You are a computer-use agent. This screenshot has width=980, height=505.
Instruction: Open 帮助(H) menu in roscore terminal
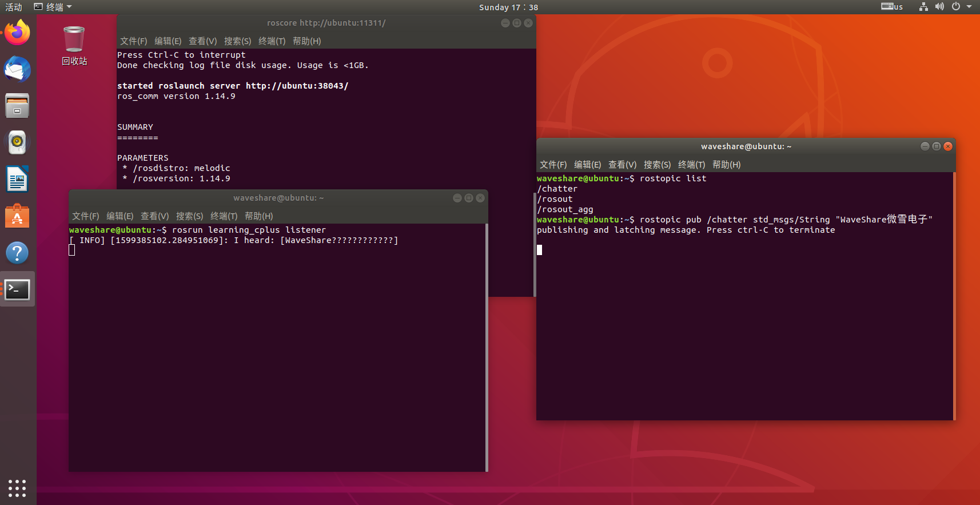coord(307,41)
